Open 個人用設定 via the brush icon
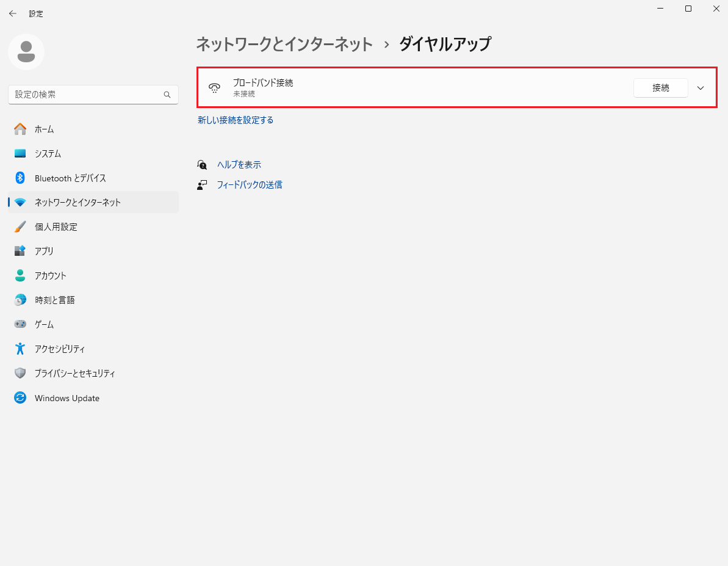This screenshot has height=566, width=728. coord(19,227)
